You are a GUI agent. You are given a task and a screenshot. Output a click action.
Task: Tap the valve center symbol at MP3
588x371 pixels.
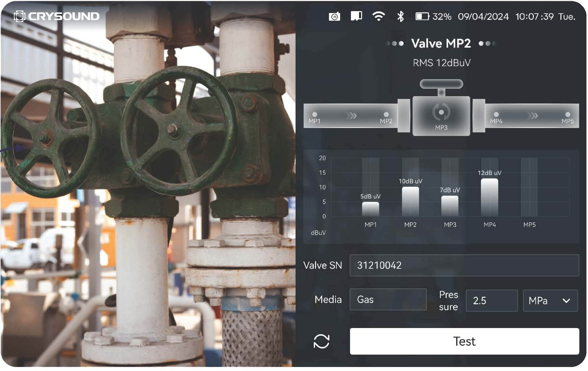coord(441,112)
